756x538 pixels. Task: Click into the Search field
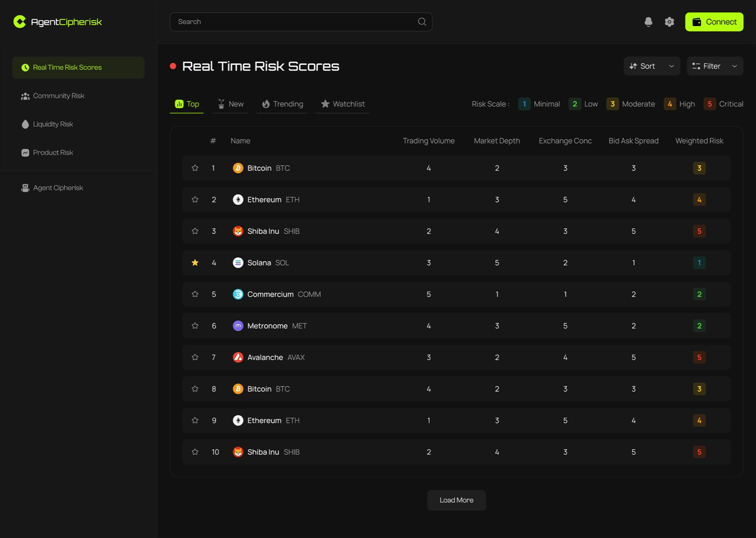[x=295, y=22]
